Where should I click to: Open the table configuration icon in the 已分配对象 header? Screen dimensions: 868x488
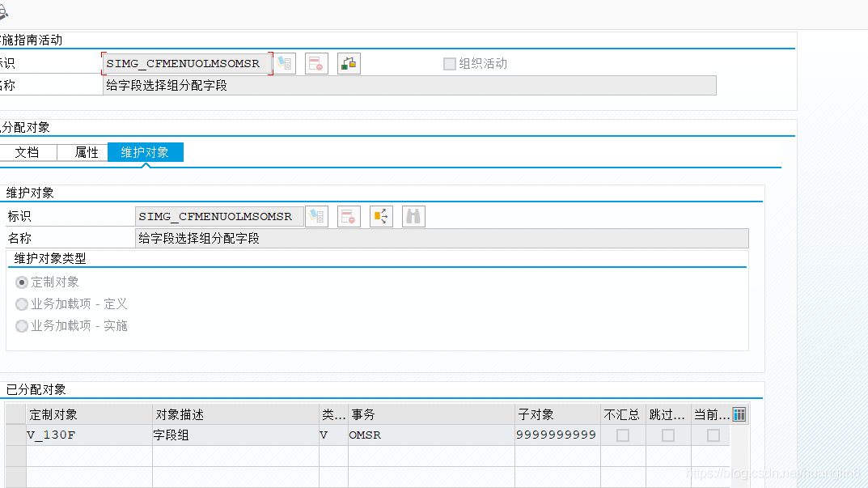(739, 414)
